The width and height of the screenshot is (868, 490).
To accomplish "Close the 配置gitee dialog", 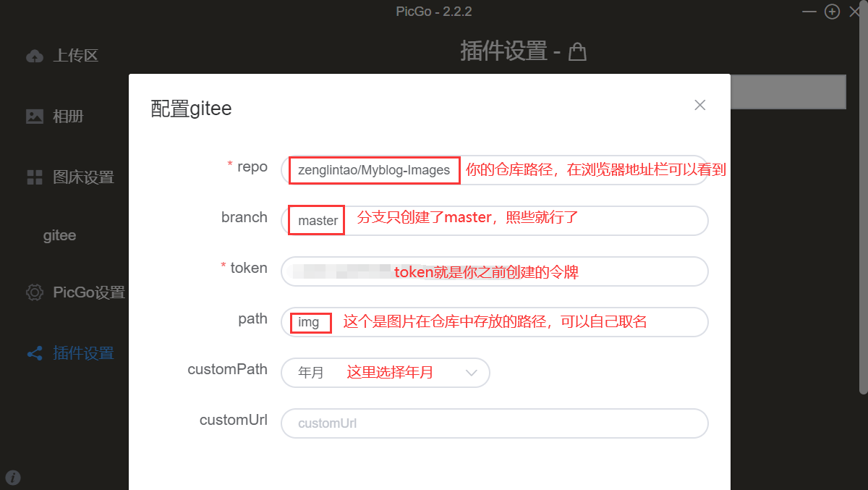I will pos(699,105).
